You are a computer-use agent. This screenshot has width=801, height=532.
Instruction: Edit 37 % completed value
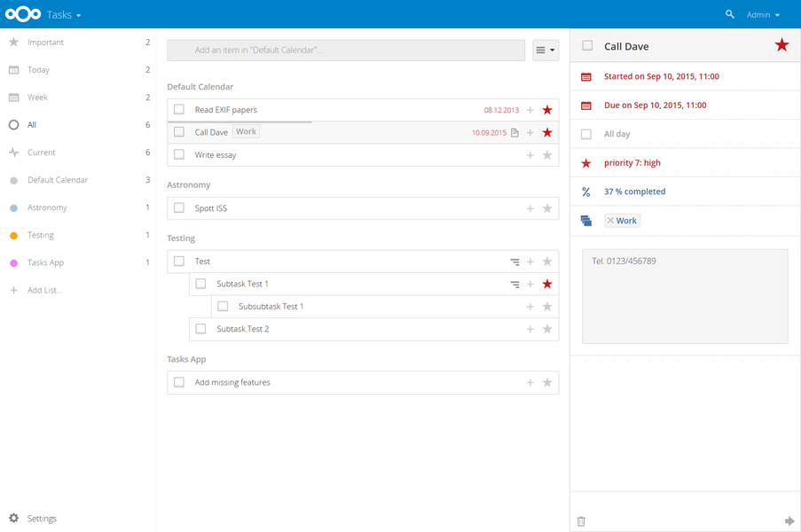coord(634,192)
